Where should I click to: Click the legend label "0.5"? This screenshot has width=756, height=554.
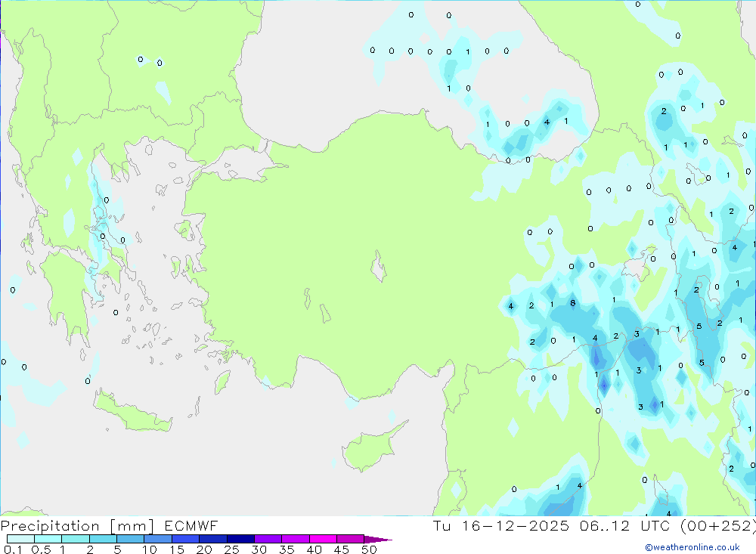(41, 549)
